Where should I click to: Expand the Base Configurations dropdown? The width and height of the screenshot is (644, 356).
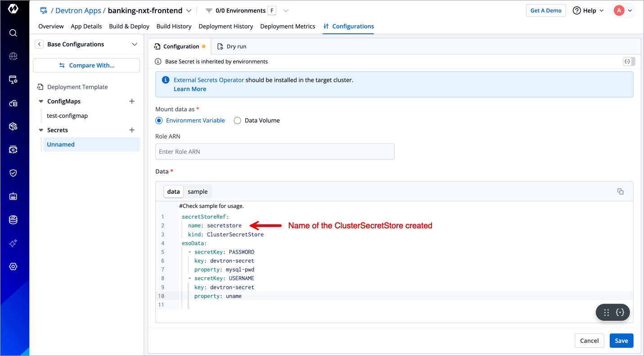tap(134, 44)
